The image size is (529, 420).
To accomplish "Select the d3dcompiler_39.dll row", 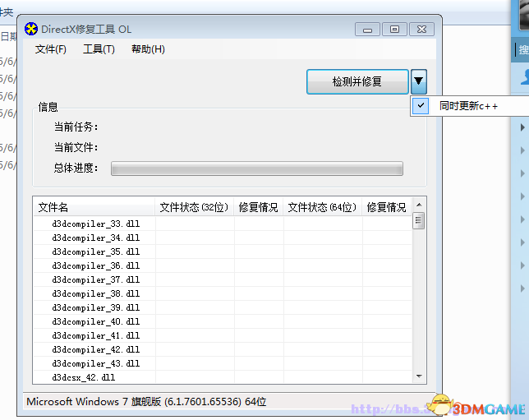I will pyautogui.click(x=223, y=307).
